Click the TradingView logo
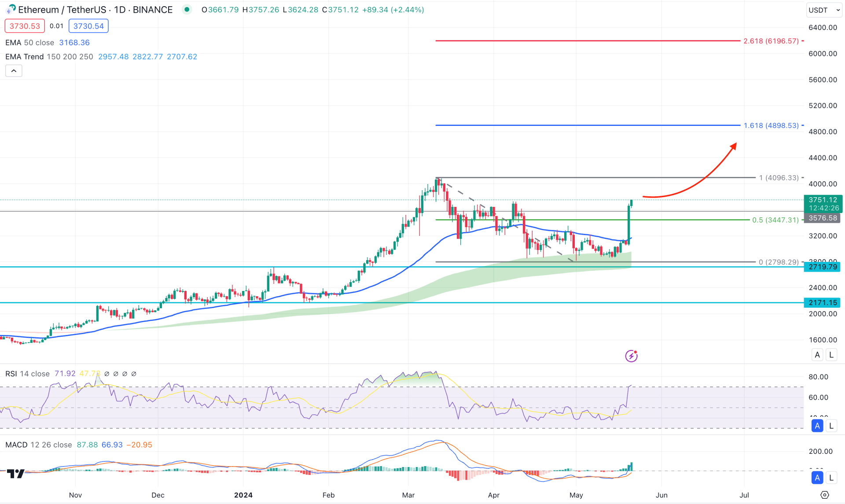 click(16, 474)
